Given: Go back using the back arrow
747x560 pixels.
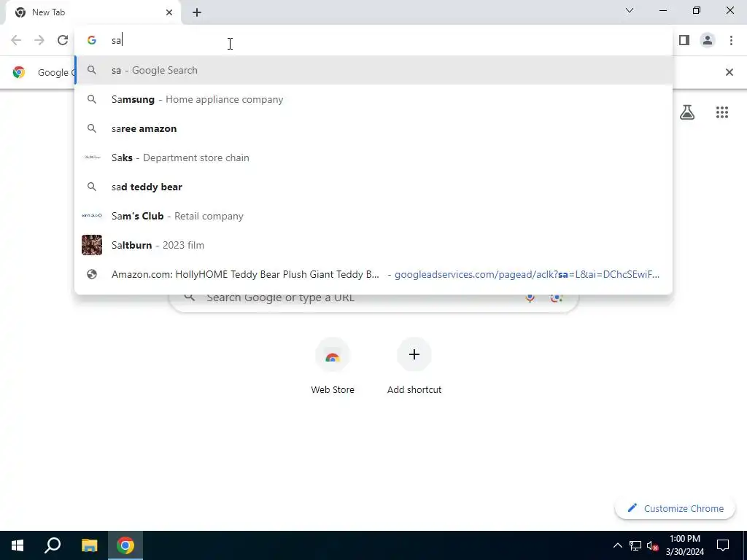Looking at the screenshot, I should 16,40.
